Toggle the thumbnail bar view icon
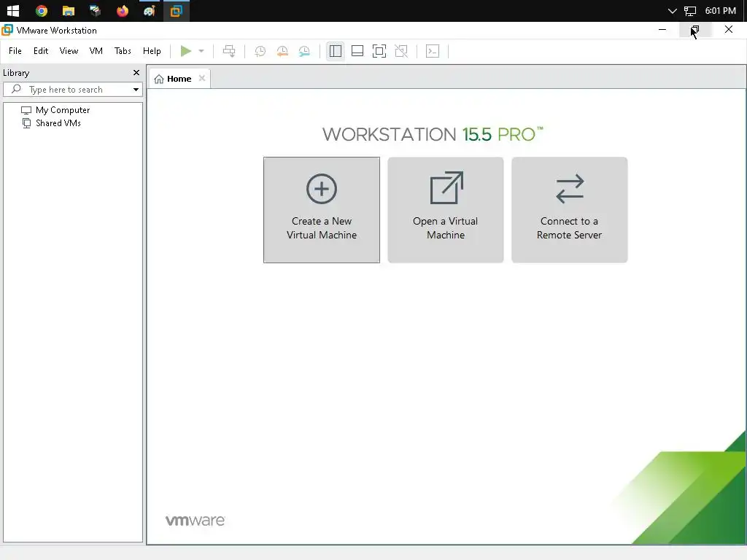The height and width of the screenshot is (560, 747). click(x=357, y=51)
